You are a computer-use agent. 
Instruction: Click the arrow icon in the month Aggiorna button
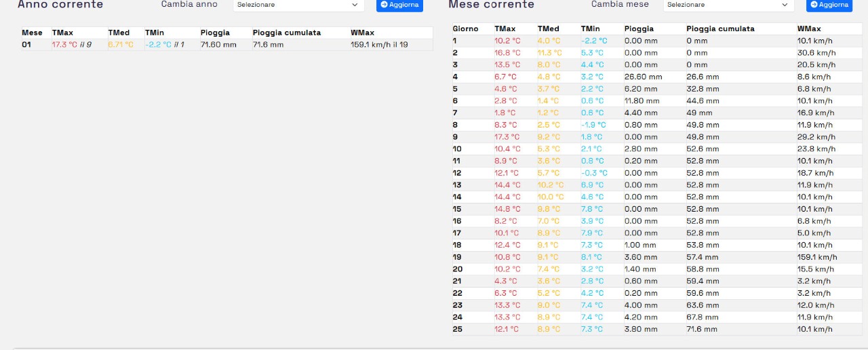pos(814,5)
